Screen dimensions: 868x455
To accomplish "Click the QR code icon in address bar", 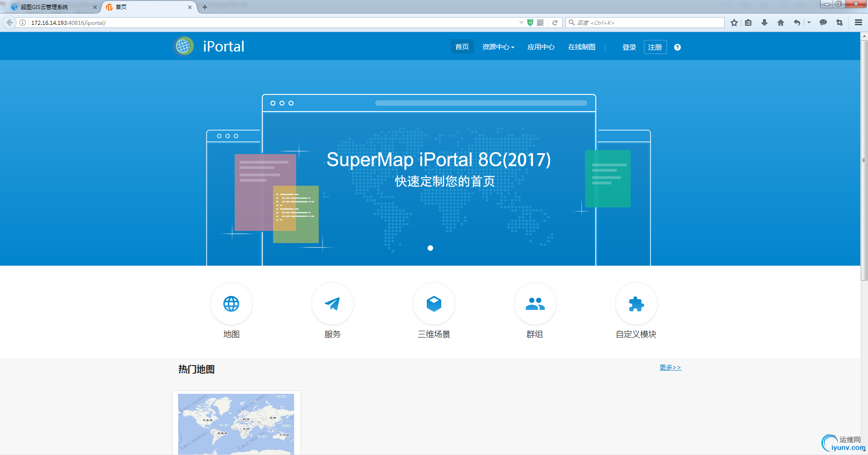I will tap(540, 23).
